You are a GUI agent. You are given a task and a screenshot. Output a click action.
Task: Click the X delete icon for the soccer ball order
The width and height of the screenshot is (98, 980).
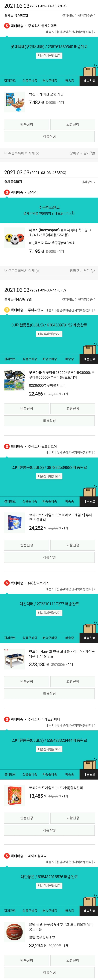coord(37,271)
